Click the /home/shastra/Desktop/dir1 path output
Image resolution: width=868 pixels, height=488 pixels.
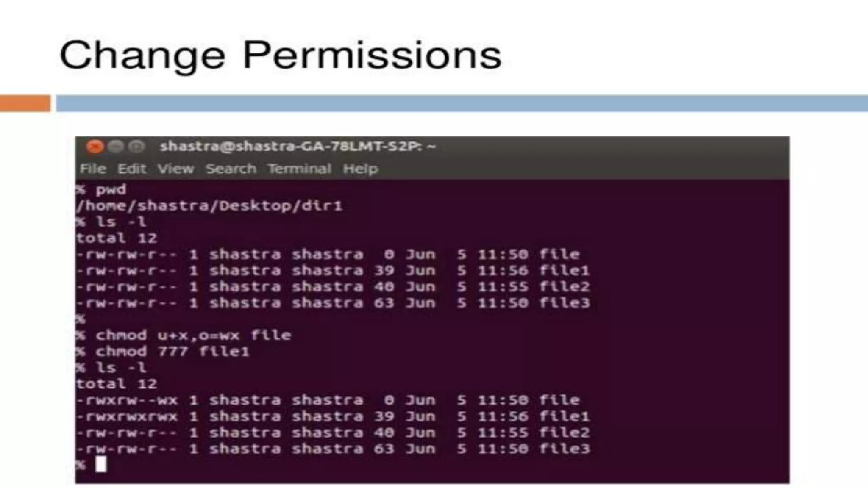coord(209,205)
